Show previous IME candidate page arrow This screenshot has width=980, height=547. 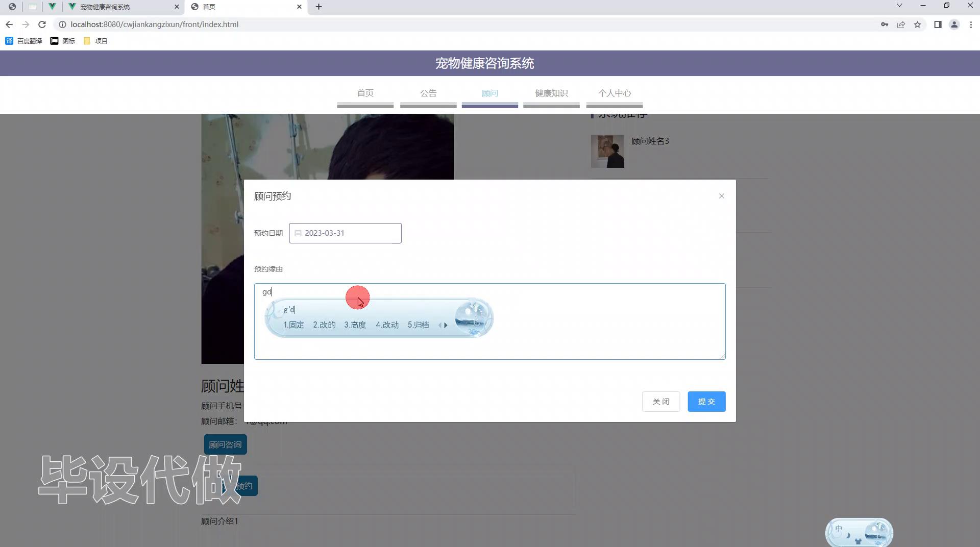click(439, 325)
